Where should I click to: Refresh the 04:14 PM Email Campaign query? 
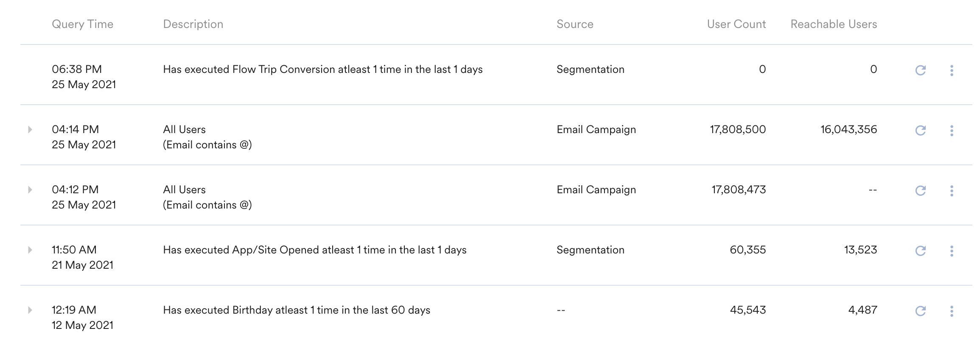[920, 131]
